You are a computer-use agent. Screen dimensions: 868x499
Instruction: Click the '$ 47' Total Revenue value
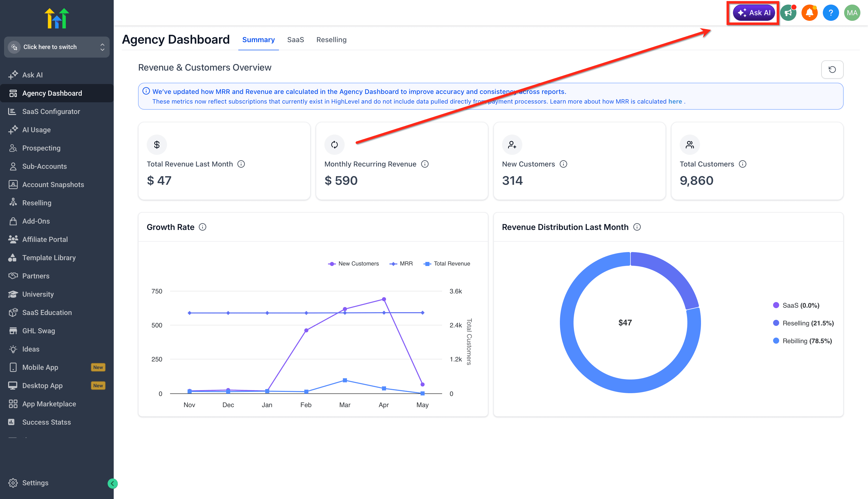click(x=159, y=181)
